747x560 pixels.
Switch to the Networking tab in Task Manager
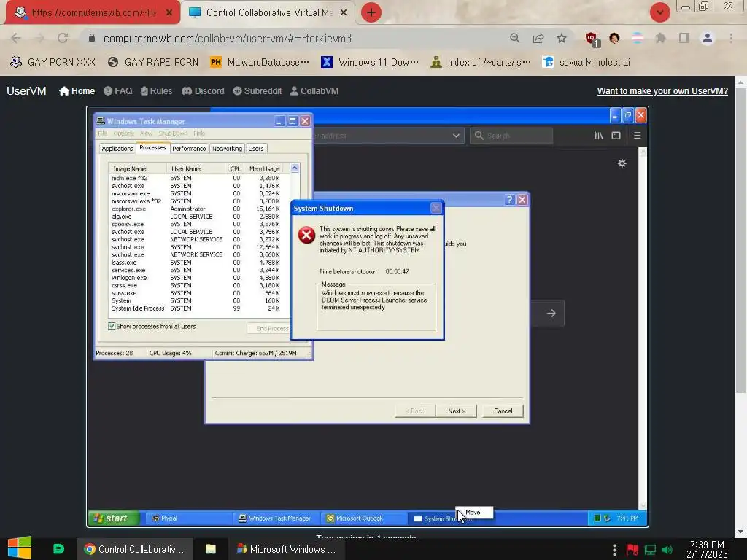(228, 149)
